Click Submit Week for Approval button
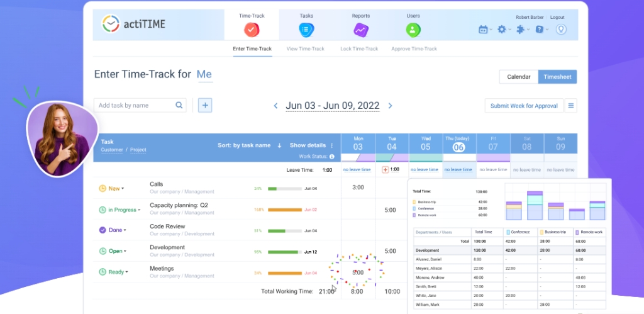 point(524,106)
